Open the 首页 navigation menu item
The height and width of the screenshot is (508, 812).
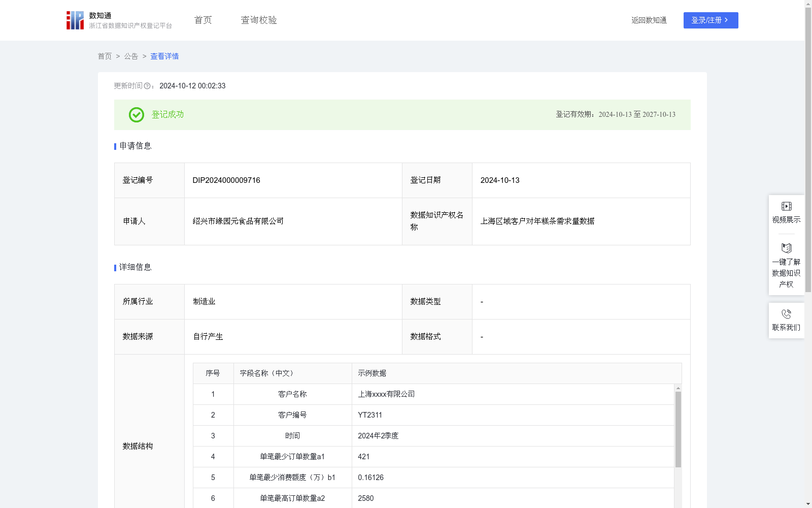click(203, 20)
